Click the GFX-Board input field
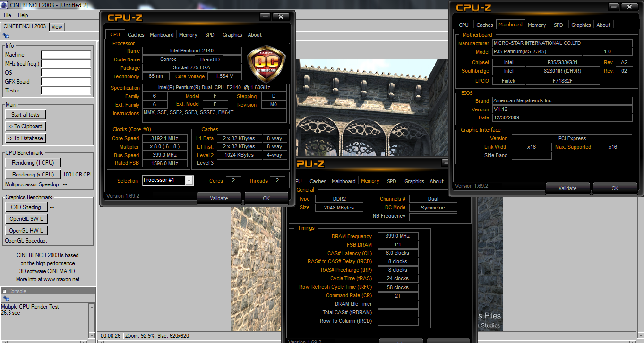Viewport: 644px width, 343px height. click(66, 82)
